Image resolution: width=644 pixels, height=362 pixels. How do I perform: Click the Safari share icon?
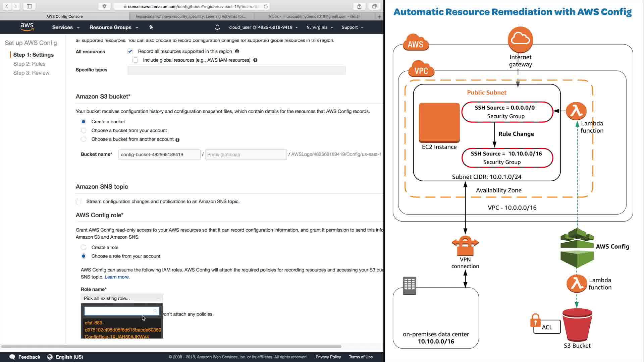click(x=359, y=6)
